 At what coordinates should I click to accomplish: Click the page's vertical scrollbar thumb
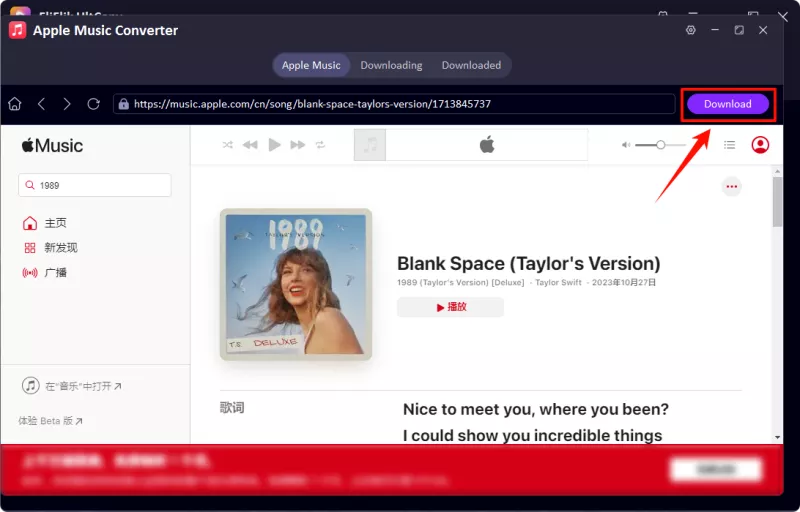pyautogui.click(x=778, y=201)
